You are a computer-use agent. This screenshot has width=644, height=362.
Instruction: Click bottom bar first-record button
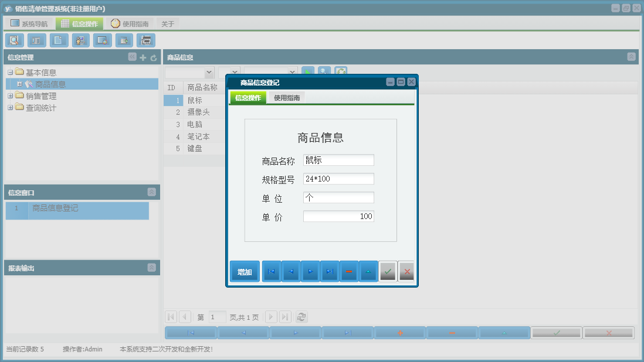tap(191, 333)
